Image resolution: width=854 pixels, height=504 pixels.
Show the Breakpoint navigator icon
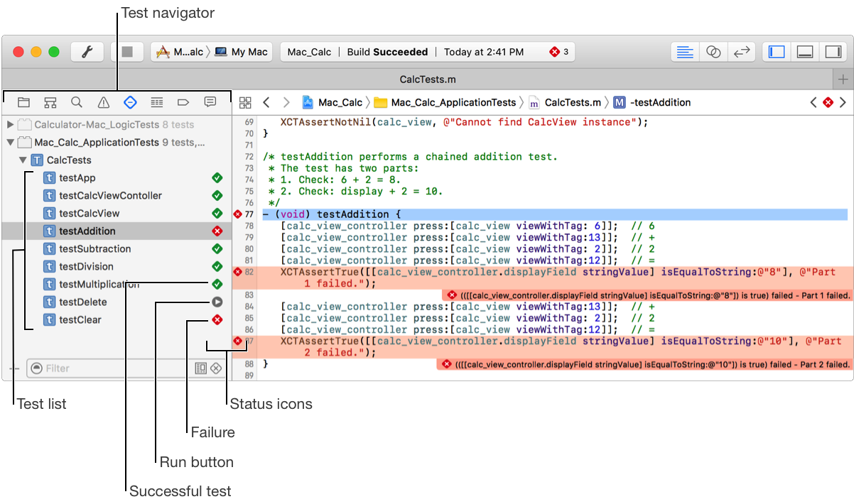183,102
